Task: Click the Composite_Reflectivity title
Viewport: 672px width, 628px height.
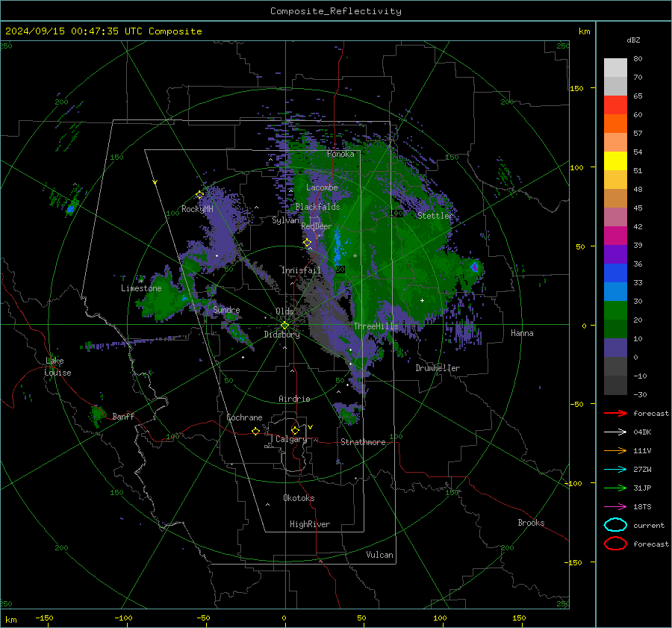Action: coord(336,11)
